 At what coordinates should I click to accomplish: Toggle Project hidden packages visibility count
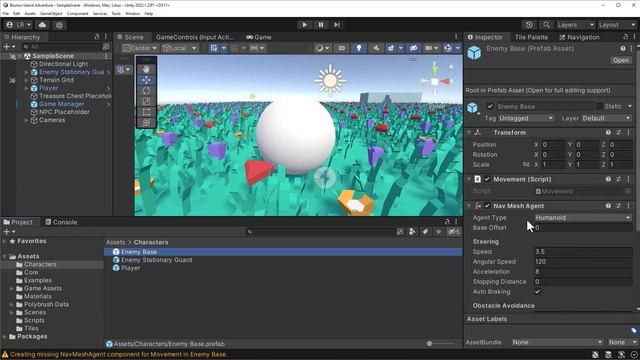coord(453,232)
